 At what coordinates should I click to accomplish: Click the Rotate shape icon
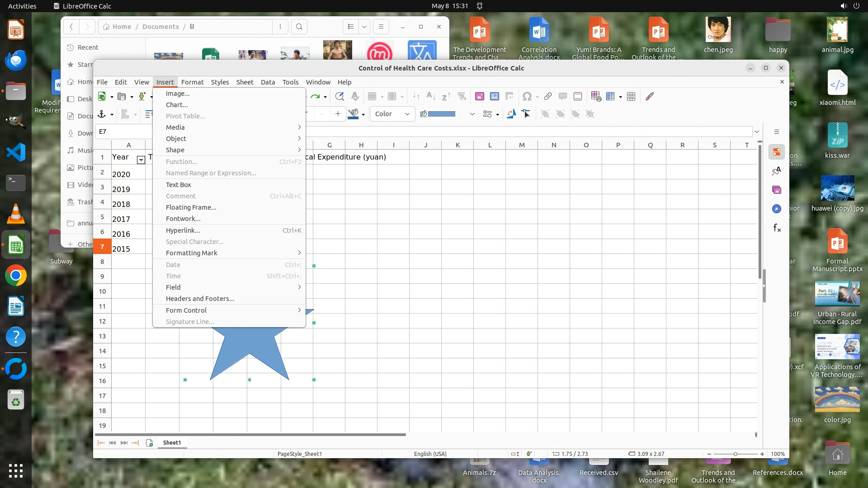511,114
